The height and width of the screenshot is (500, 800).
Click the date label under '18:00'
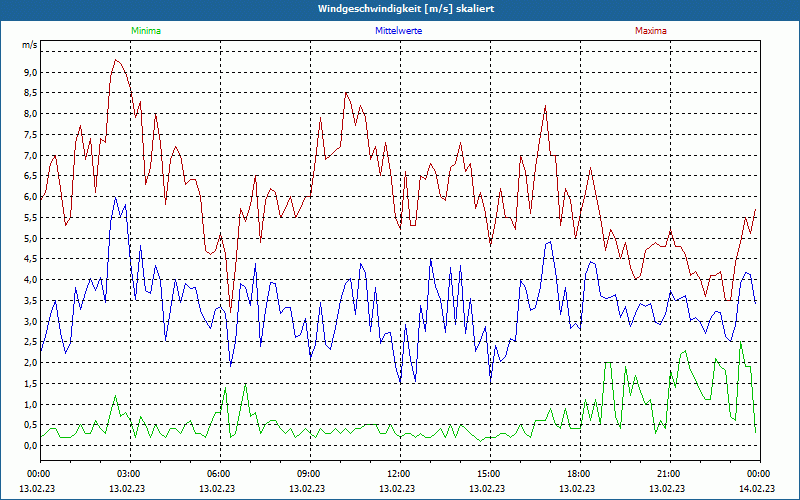(577, 488)
